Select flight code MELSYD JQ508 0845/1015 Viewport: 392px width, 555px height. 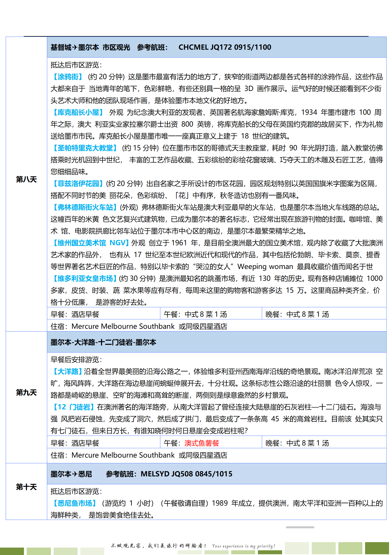click(x=186, y=474)
